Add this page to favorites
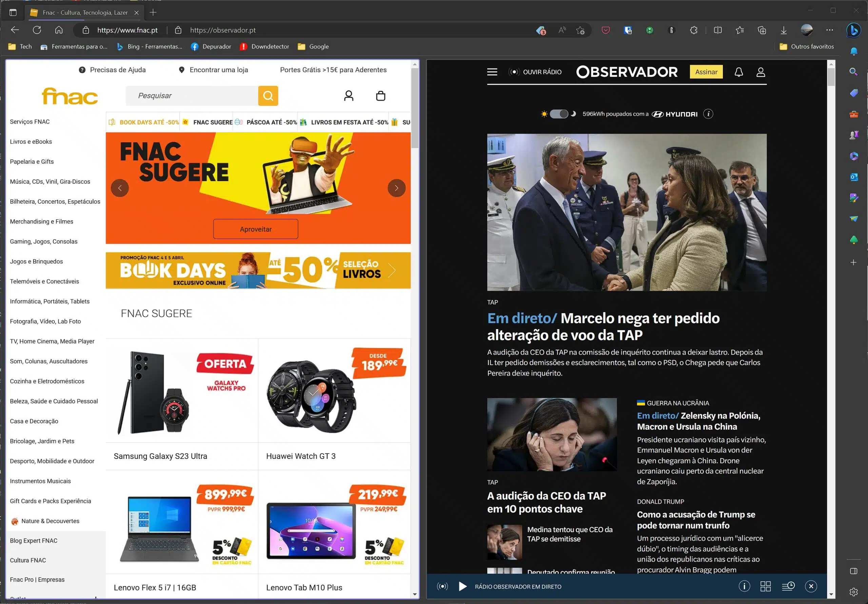 (581, 30)
